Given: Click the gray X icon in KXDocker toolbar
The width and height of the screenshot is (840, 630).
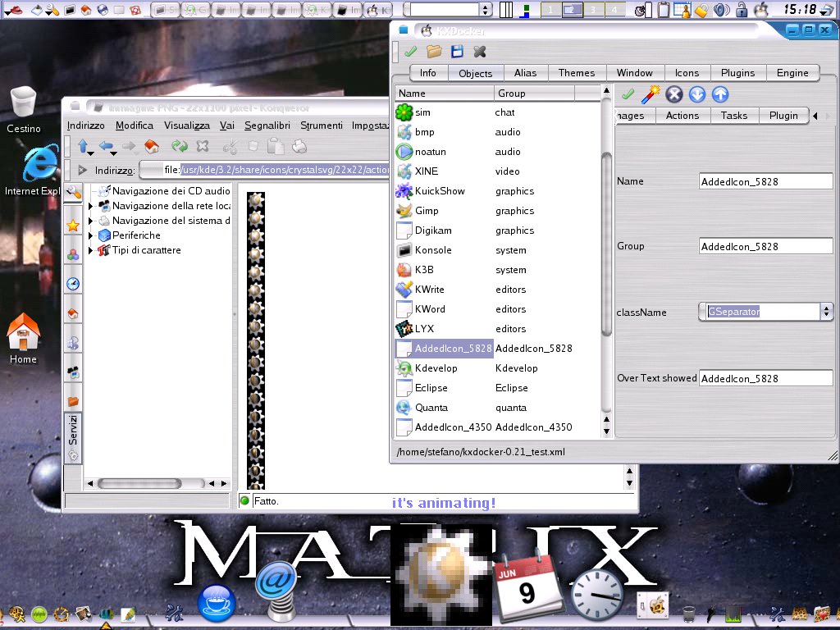Looking at the screenshot, I should click(x=480, y=52).
